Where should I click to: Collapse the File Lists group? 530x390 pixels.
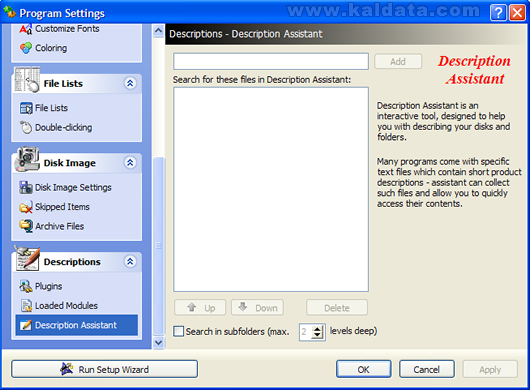click(130, 83)
